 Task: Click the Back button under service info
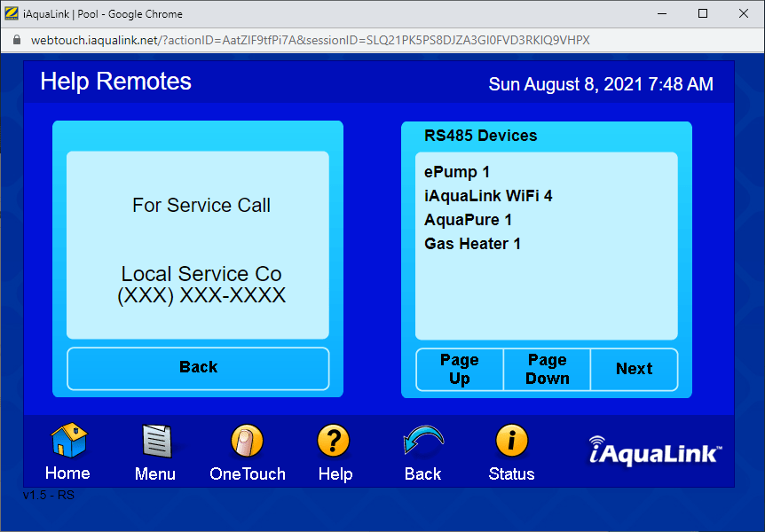point(198,369)
